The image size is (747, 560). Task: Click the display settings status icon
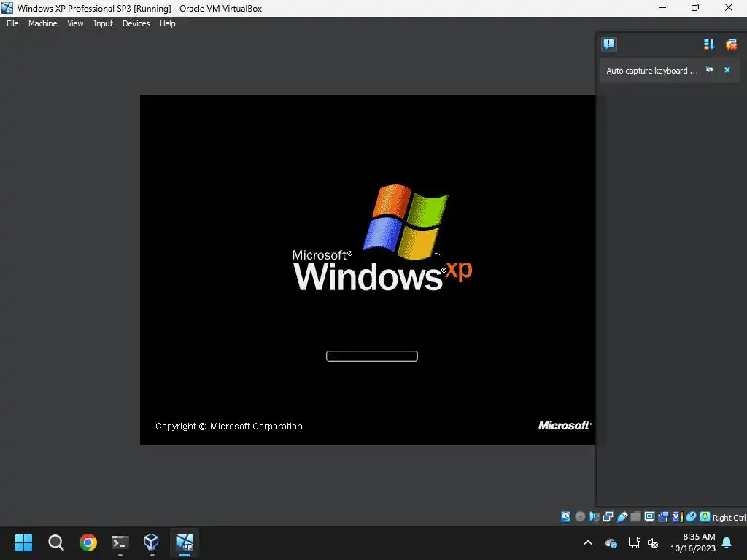649,517
